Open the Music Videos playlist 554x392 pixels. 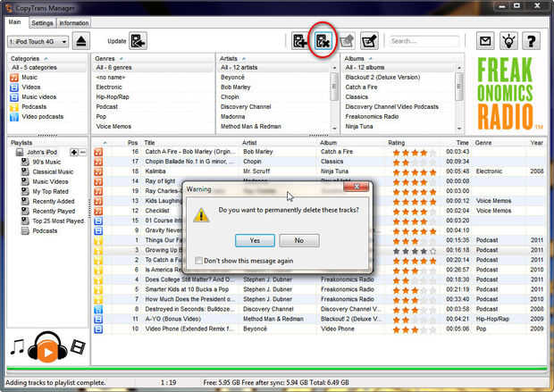tap(50, 182)
